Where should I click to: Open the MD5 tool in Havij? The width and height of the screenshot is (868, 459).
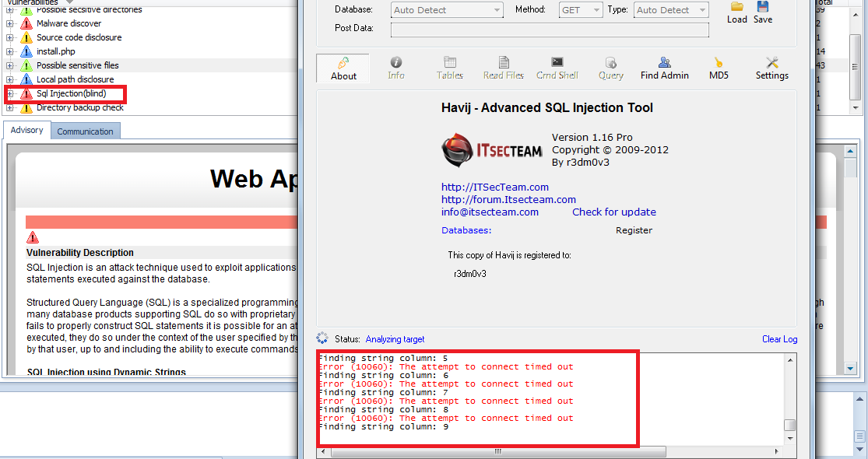[x=719, y=68]
